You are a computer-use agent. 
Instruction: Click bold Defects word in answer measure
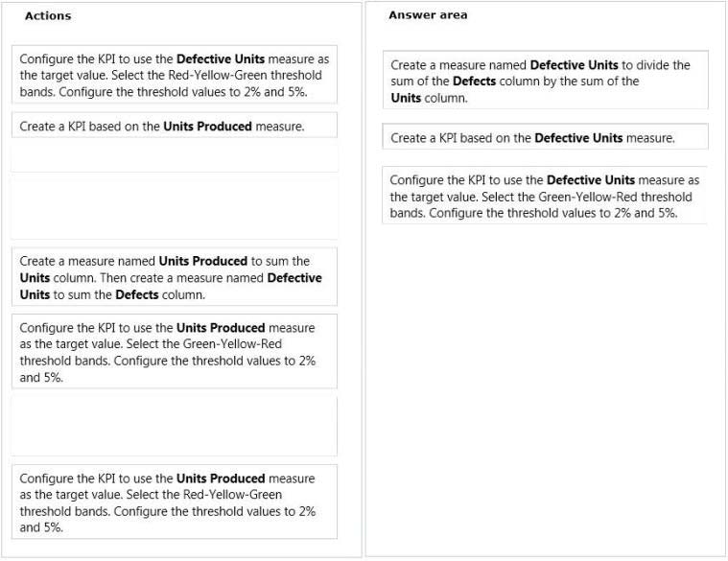pyautogui.click(x=475, y=82)
